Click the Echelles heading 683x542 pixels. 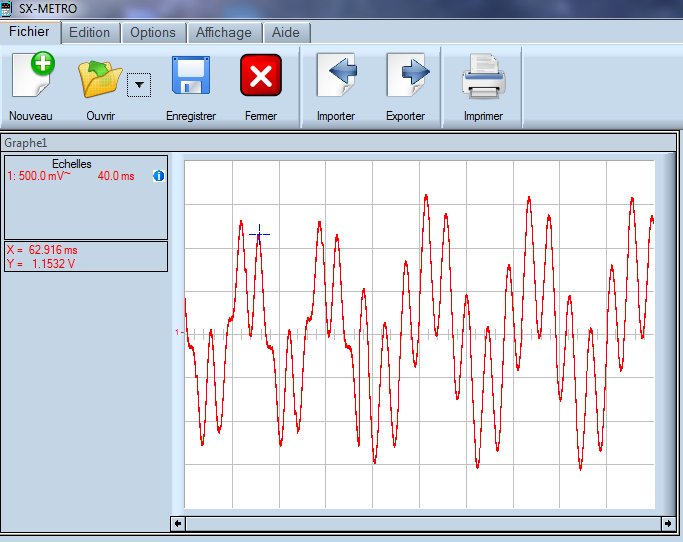click(72, 164)
